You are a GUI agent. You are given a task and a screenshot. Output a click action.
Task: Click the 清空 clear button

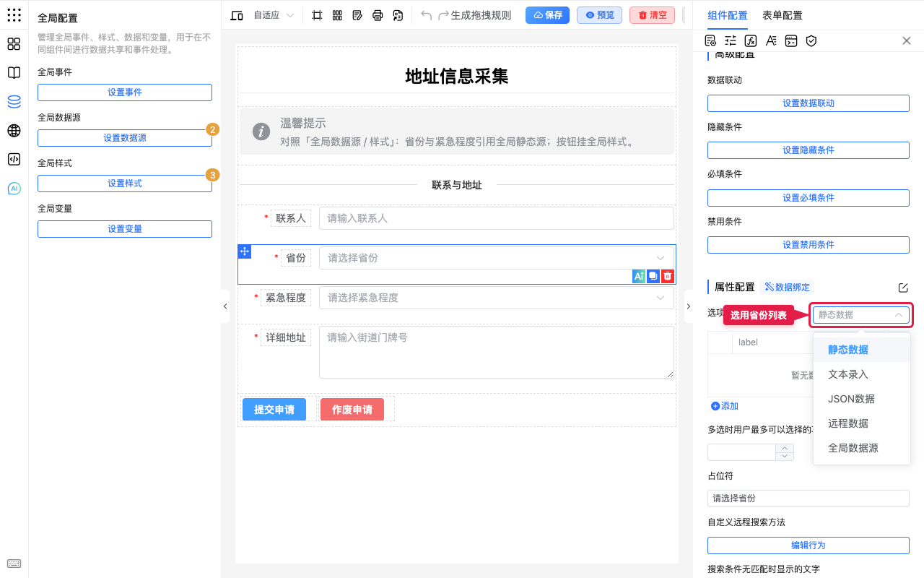pyautogui.click(x=652, y=15)
